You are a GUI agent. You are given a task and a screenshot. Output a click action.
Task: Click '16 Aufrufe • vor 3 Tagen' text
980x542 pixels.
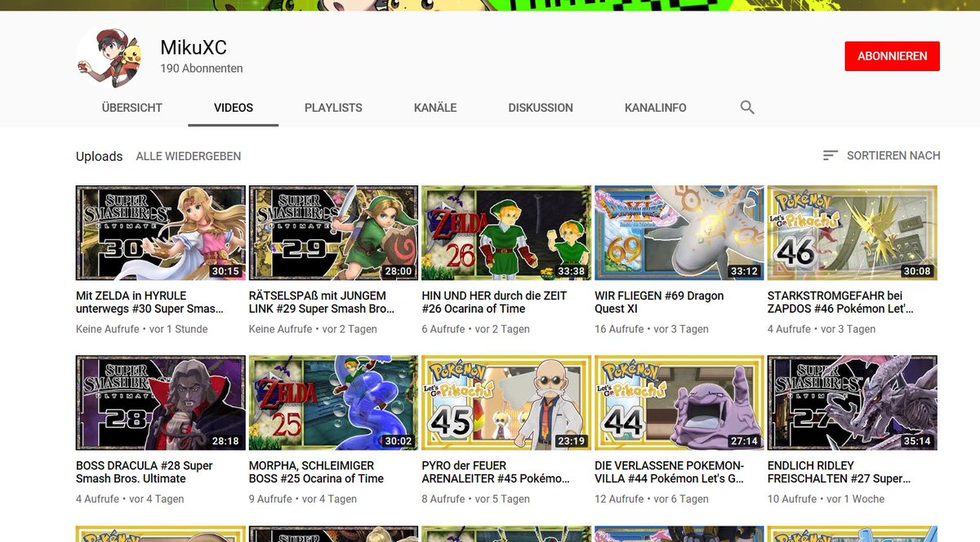coord(652,329)
